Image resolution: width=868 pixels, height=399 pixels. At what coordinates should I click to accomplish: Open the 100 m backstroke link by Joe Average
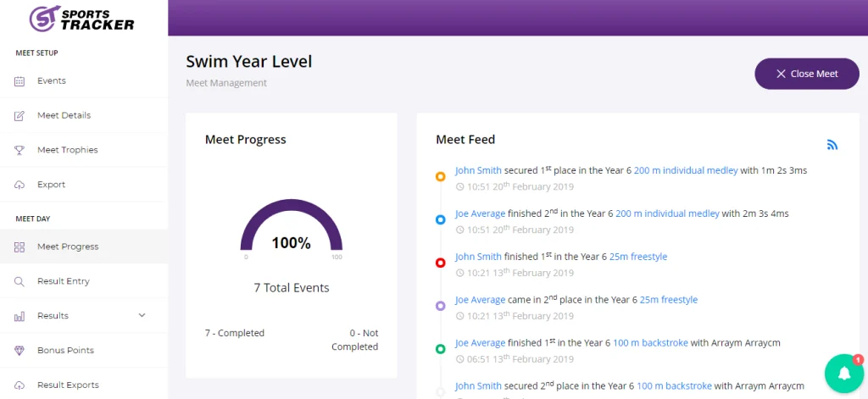point(650,342)
